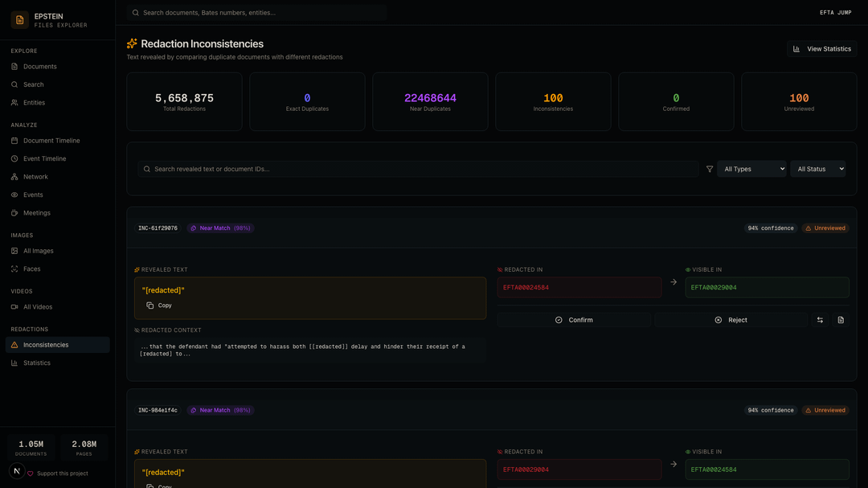The width and height of the screenshot is (868, 488).
Task: Open the All Status dropdown
Action: pos(817,169)
